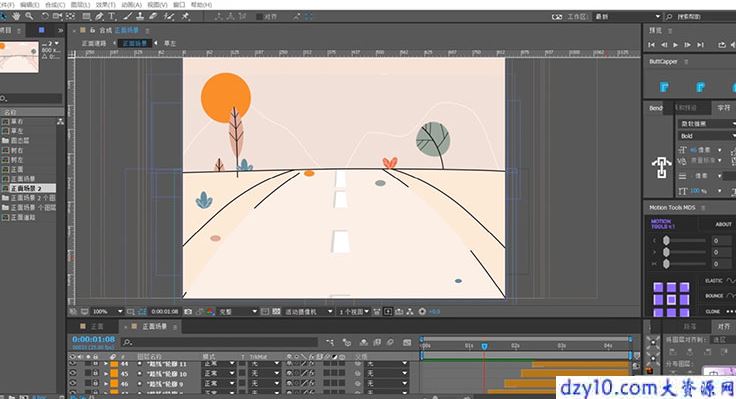Open the graph editor
Screen dimensions: 736x399
click(407, 342)
